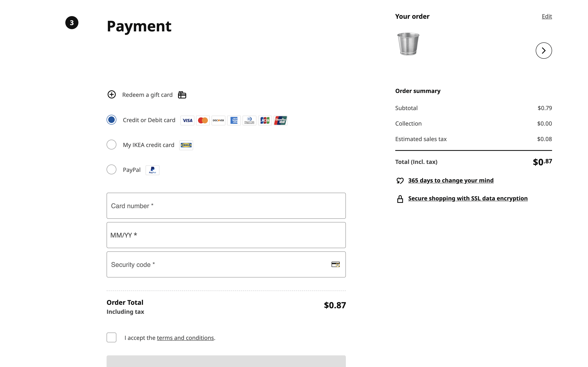The height and width of the screenshot is (367, 588).
Task: Choose My IKEA credit card option
Action: click(x=111, y=145)
